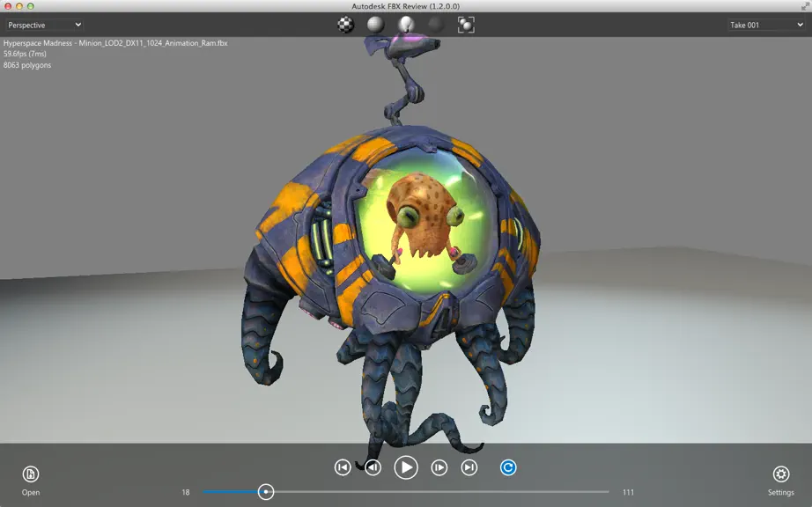Expand the Take 001 dropdown
The height and width of the screenshot is (507, 812).
pyautogui.click(x=766, y=25)
